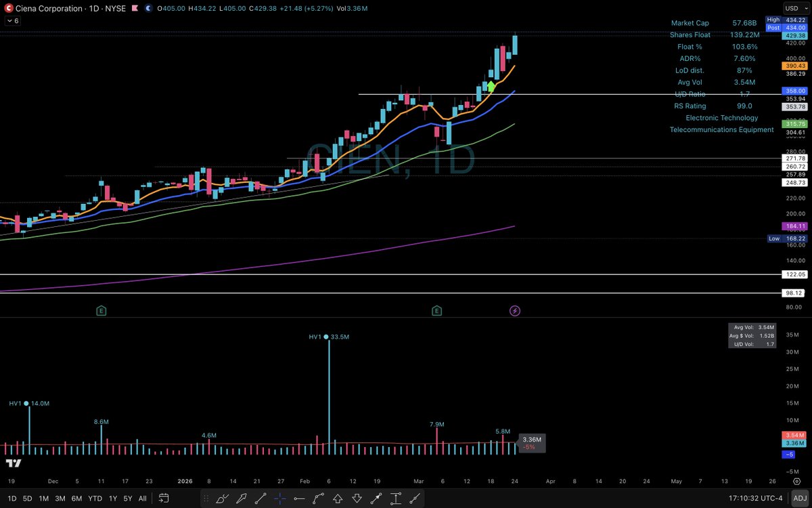Viewport: 812px width, 508px height.
Task: Show All time range
Action: 142,499
